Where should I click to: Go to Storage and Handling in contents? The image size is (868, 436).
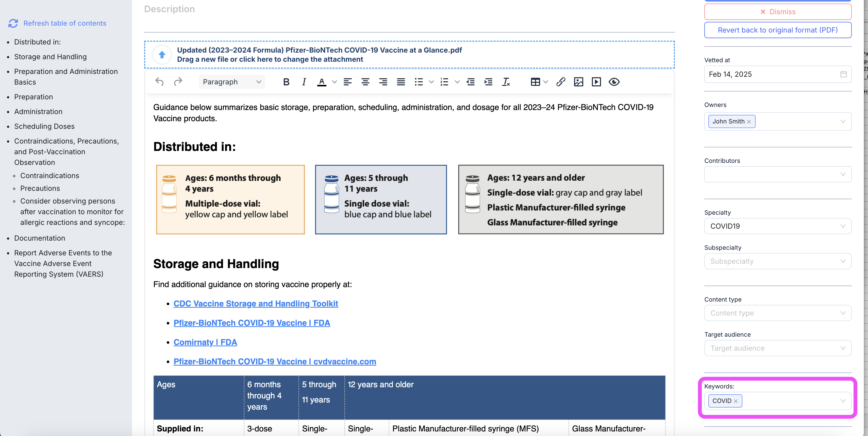[50, 57]
